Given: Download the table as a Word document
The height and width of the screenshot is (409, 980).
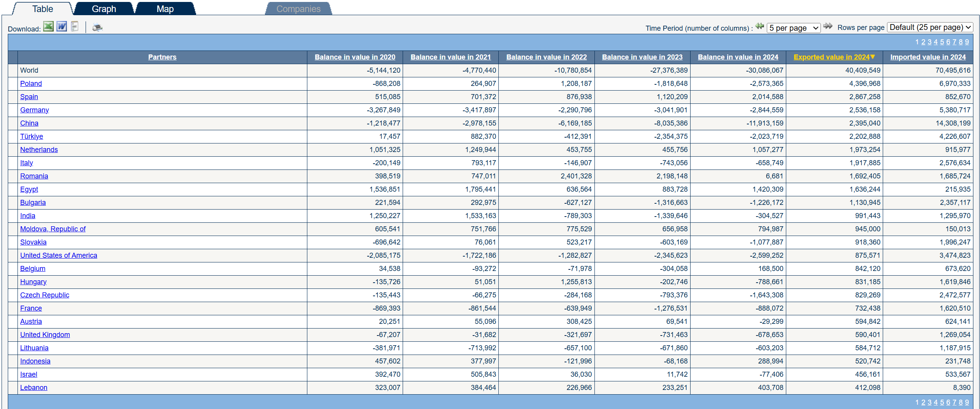Looking at the screenshot, I should pyautogui.click(x=61, y=27).
